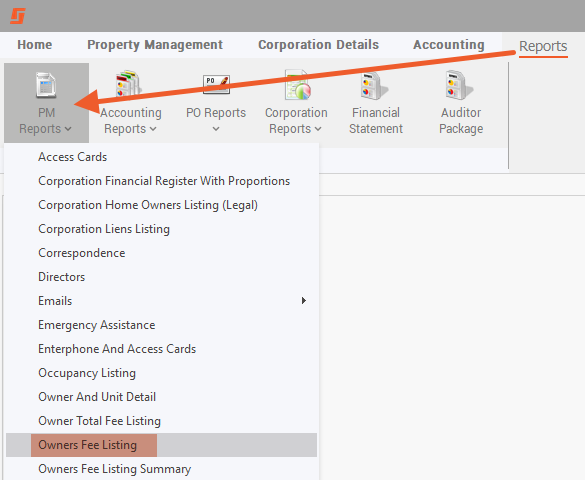Viewport: 585px width, 480px height.
Task: Expand Accounting Reports dropdown chevron
Action: point(153,129)
